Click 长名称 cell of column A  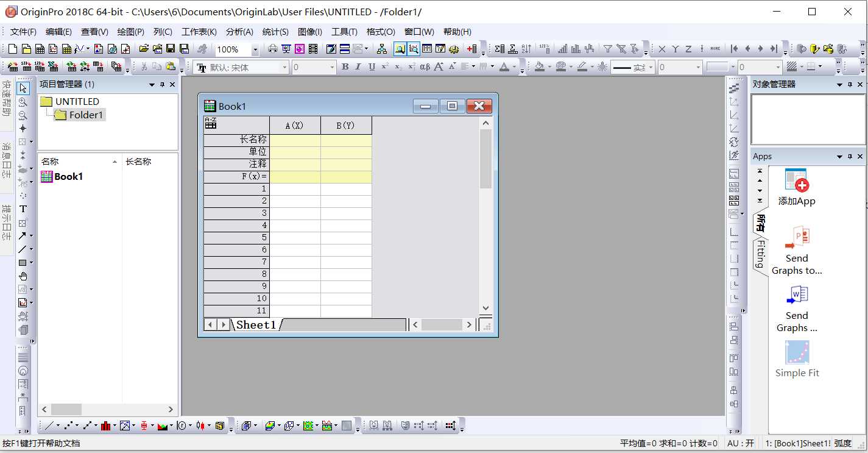point(295,140)
